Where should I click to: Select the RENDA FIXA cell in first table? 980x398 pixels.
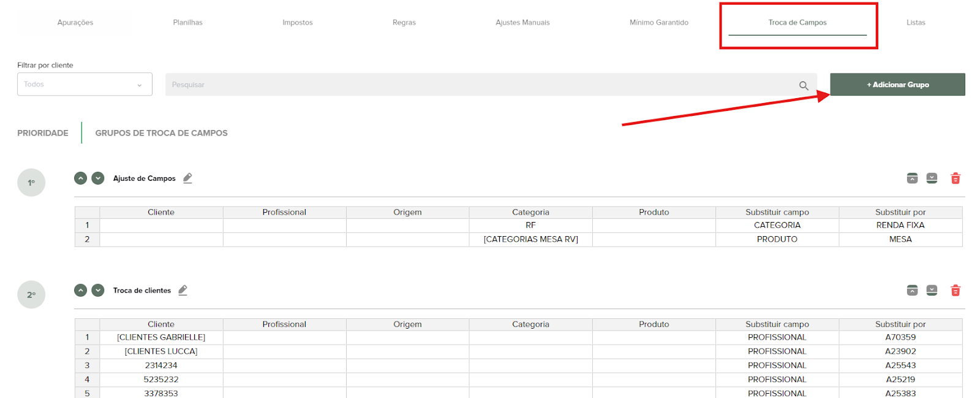(900, 225)
